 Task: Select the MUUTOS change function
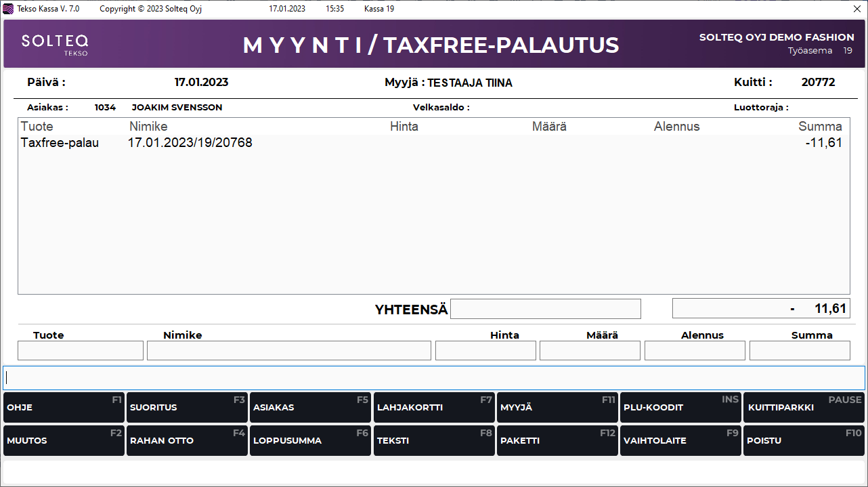pyautogui.click(x=64, y=440)
